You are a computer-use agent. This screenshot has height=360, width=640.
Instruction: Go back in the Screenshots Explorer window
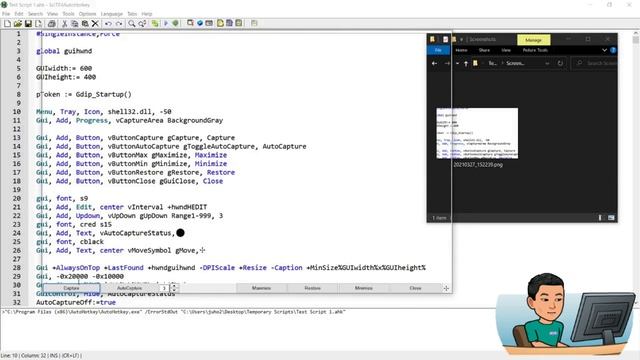(x=434, y=64)
